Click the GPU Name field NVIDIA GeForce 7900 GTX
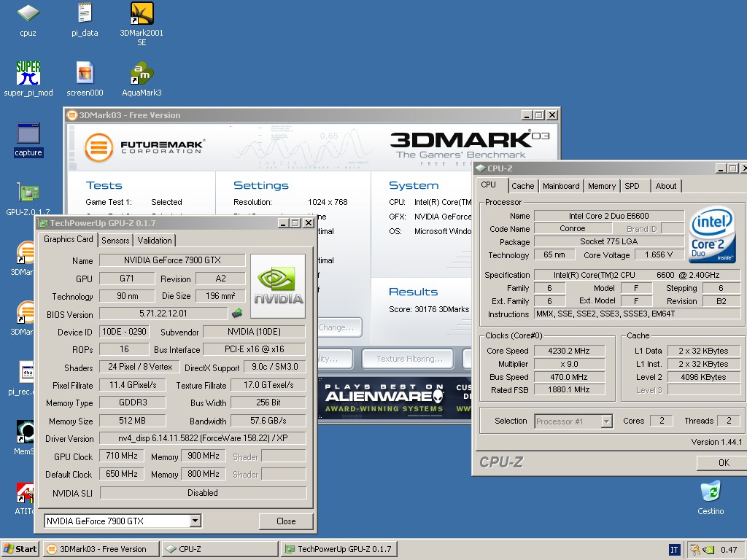The width and height of the screenshot is (747, 560). coord(172,260)
